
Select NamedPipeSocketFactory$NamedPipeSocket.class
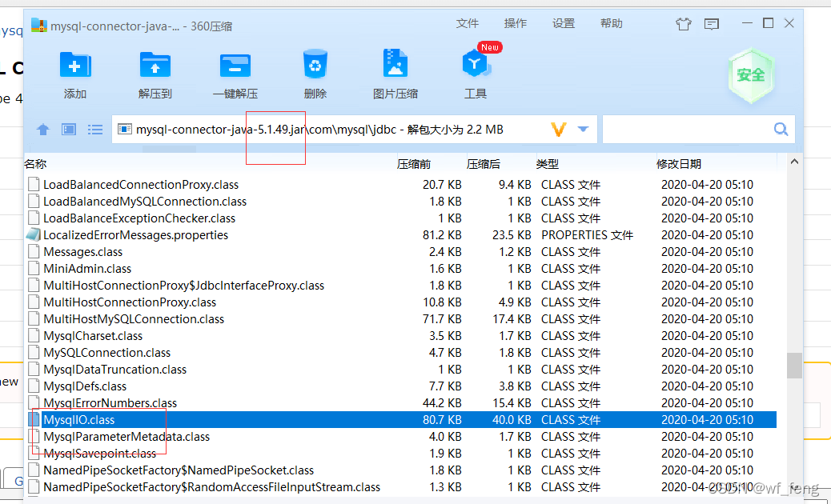pyautogui.click(x=179, y=470)
